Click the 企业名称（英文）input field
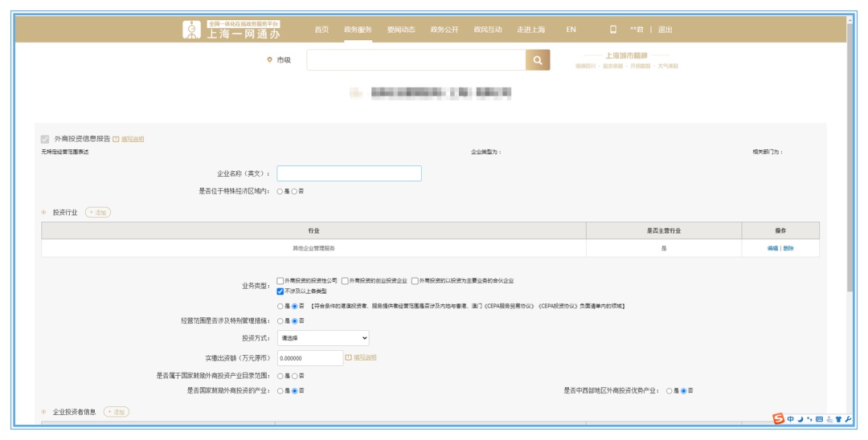The height and width of the screenshot is (440, 868). click(350, 173)
